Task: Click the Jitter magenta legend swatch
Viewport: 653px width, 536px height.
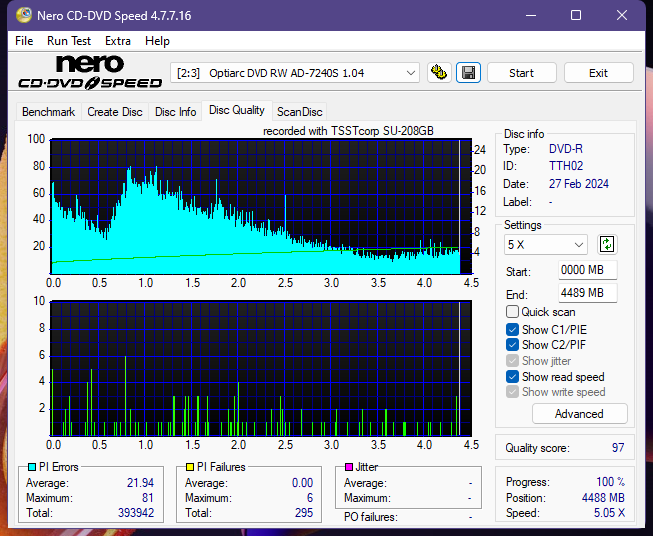Action: (349, 467)
